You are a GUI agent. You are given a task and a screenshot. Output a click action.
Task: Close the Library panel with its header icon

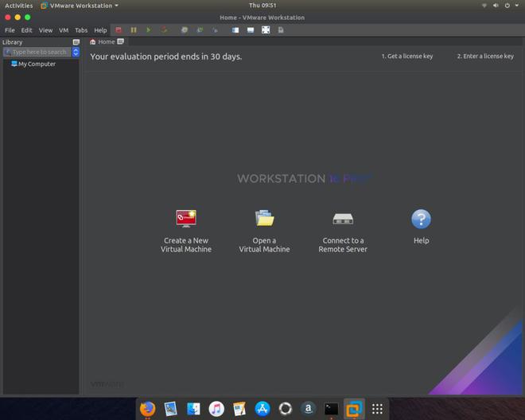coord(76,42)
